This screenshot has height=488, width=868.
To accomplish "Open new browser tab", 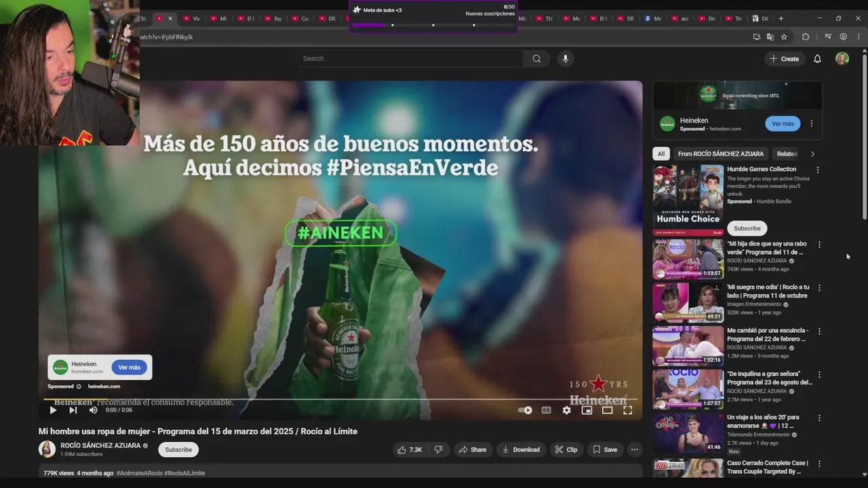I will (x=781, y=18).
